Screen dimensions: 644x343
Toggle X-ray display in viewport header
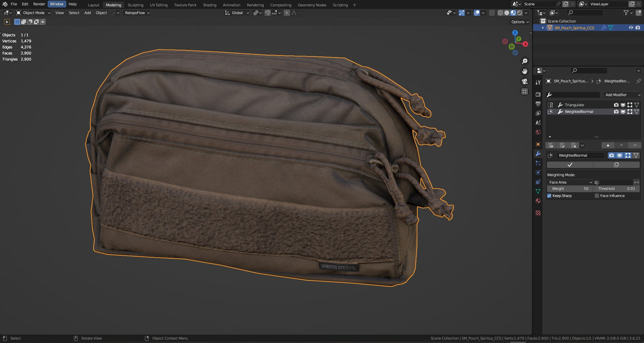click(492, 13)
